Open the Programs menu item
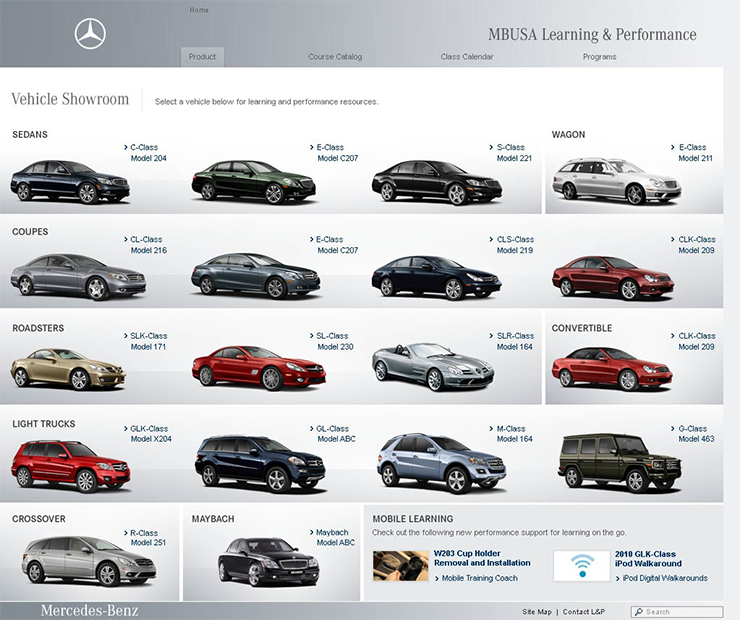Screen dimensions: 740x620 (600, 57)
